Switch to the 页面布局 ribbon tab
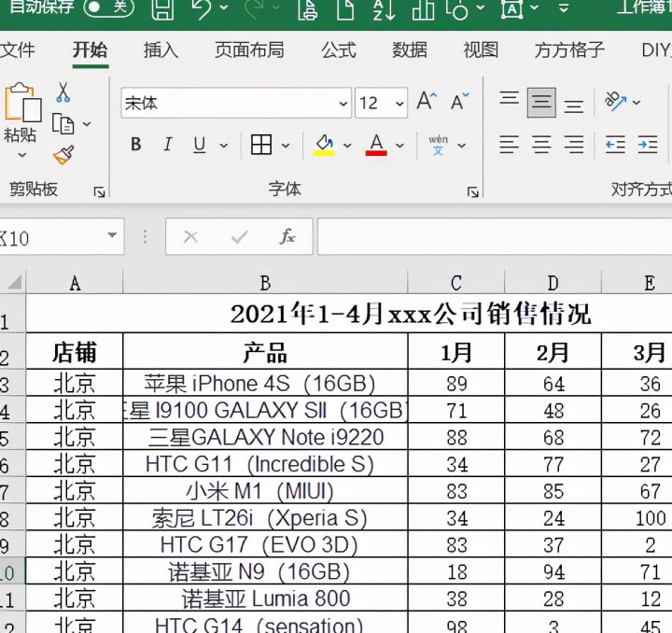The height and width of the screenshot is (633, 672). [x=249, y=50]
